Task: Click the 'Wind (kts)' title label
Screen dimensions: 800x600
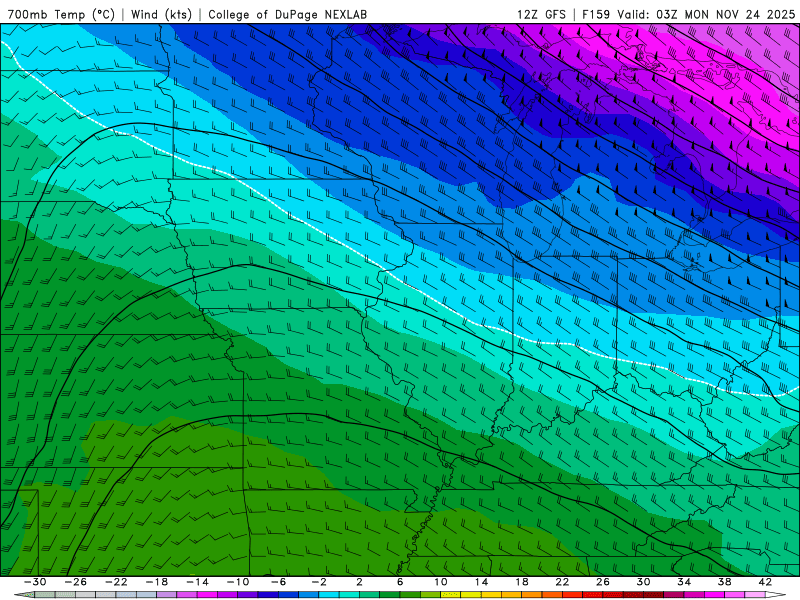Action: click(x=161, y=14)
